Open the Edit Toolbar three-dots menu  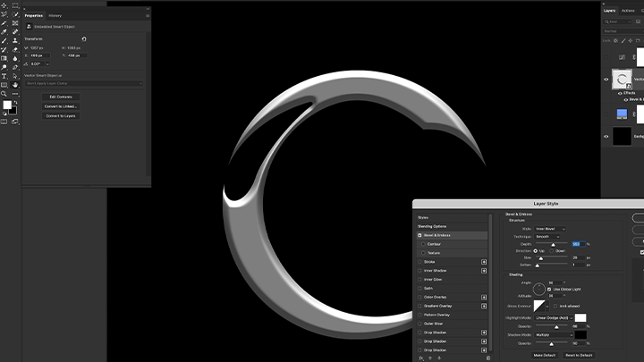(15, 94)
